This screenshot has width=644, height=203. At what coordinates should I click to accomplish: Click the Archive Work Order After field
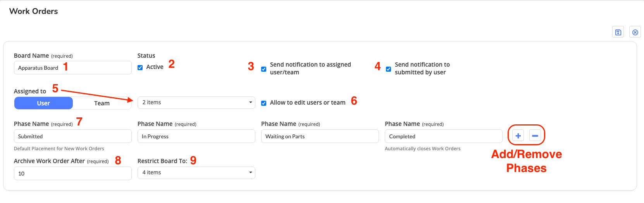point(73,174)
